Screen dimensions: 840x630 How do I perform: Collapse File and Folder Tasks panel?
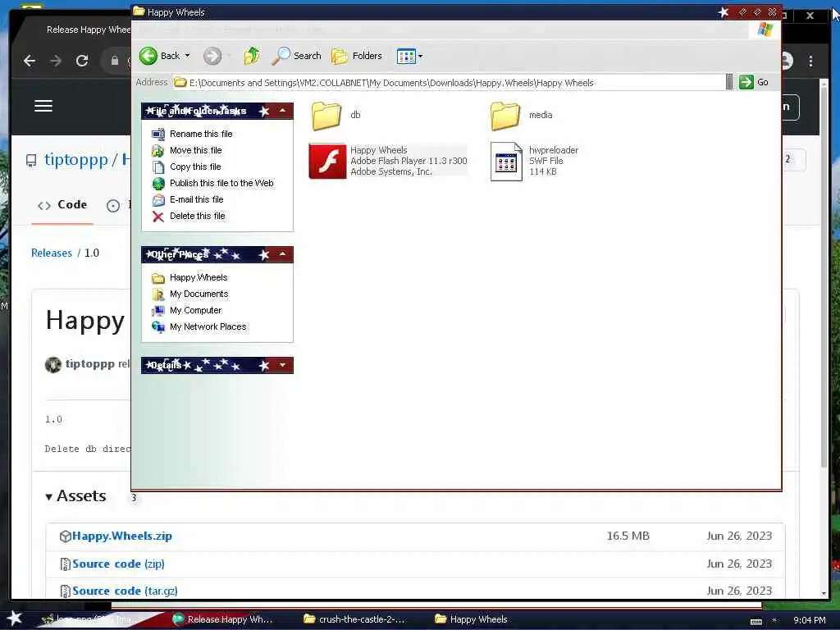[282, 111]
